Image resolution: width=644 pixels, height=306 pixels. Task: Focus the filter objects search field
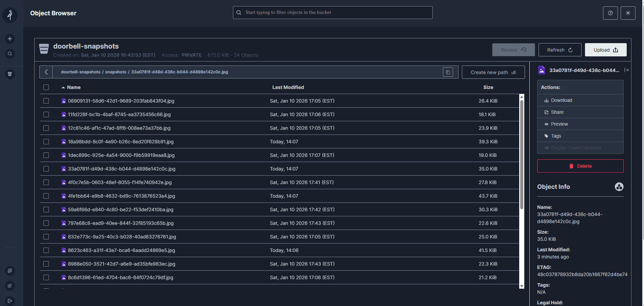(332, 13)
